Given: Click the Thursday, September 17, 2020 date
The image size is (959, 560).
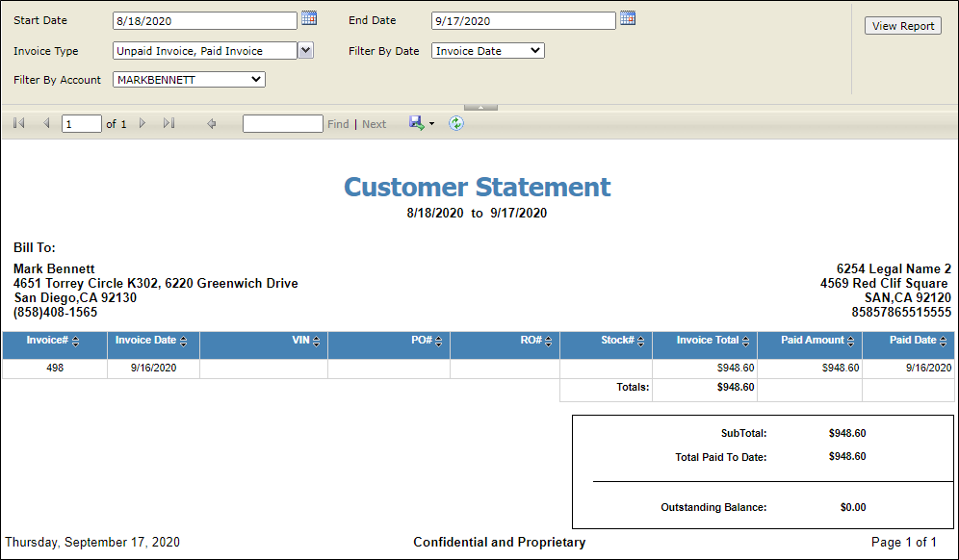Looking at the screenshot, I should 92,543.
